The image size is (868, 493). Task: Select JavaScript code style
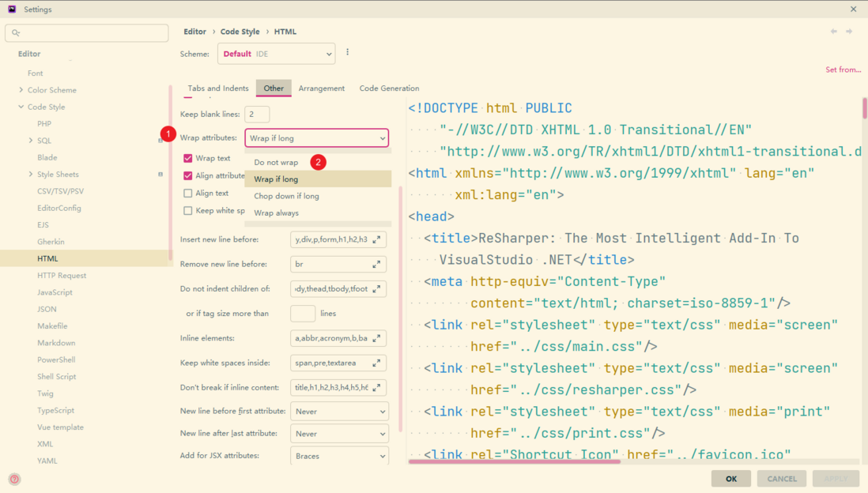pyautogui.click(x=55, y=292)
